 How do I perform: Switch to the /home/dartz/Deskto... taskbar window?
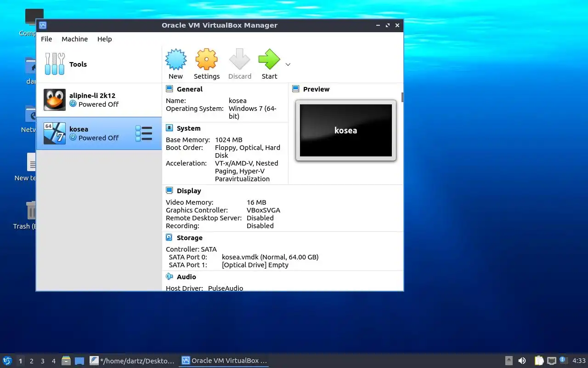[x=132, y=361]
